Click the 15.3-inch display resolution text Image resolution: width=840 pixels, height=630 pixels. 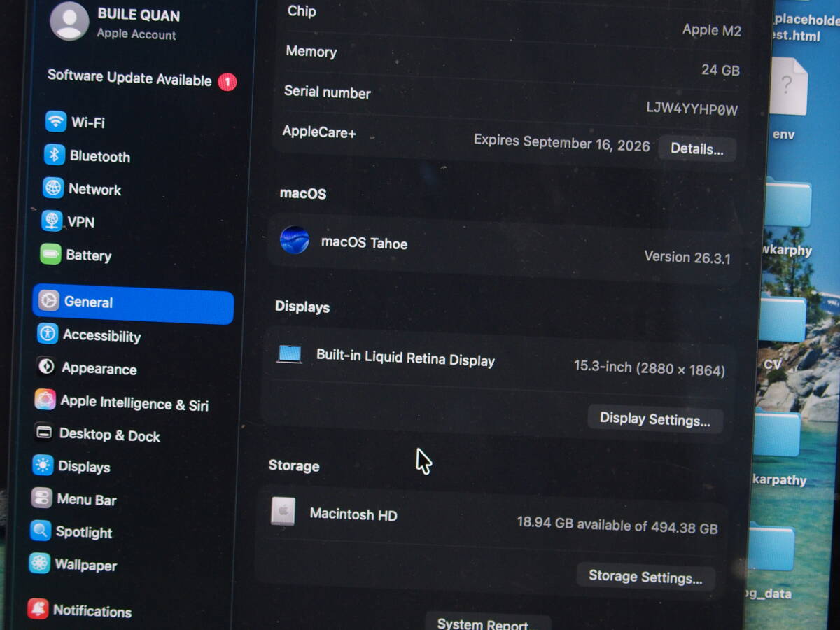[650, 368]
